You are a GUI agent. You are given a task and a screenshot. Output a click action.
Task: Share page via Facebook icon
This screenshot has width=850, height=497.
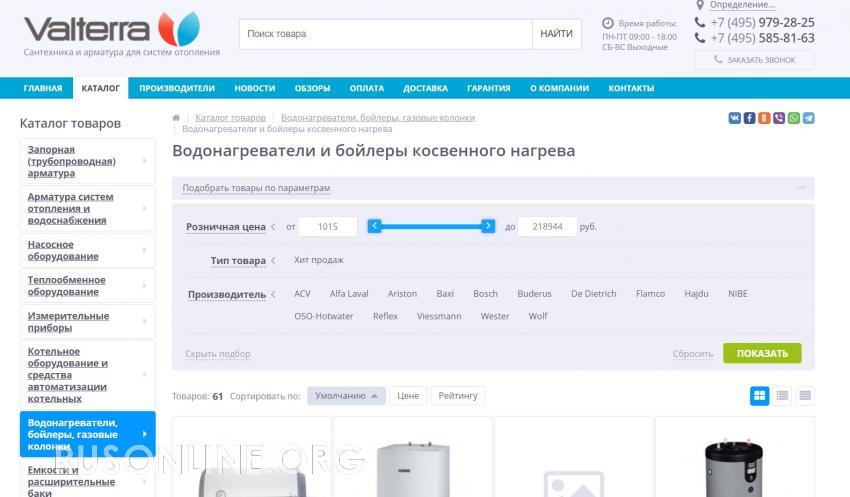749,118
